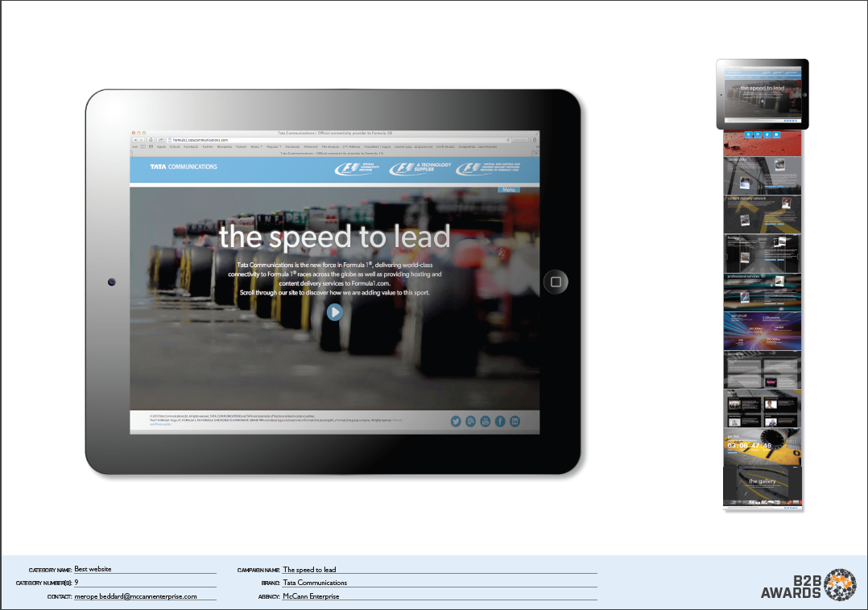Expand the Popular bookmarks dropdown
868x610 pixels.
[274, 146]
